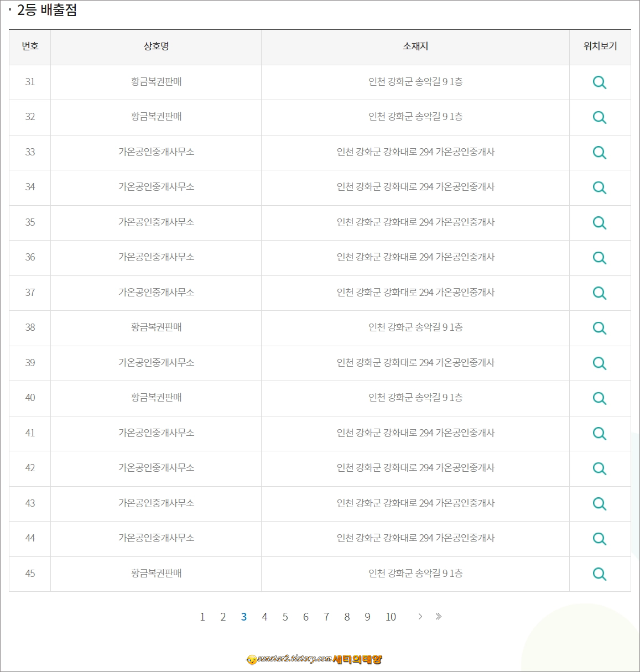View location of entry 45 황금복권판매
The image size is (640, 672).
pos(600,574)
